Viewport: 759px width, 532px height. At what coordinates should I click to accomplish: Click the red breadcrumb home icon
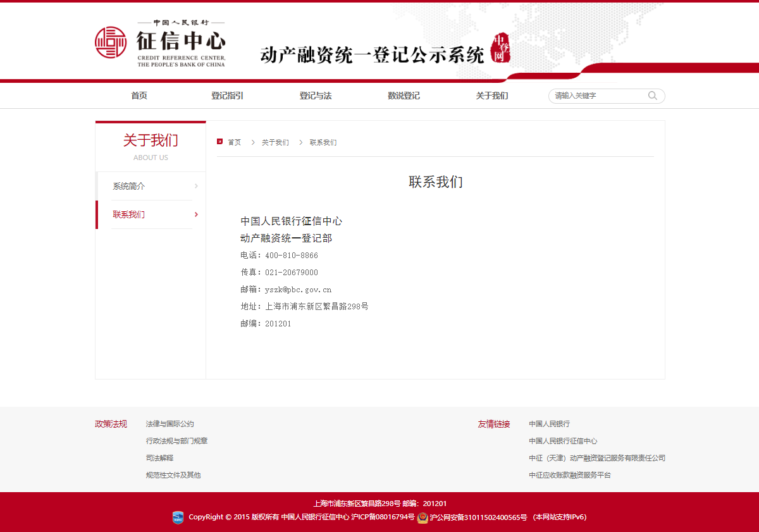[x=219, y=142]
